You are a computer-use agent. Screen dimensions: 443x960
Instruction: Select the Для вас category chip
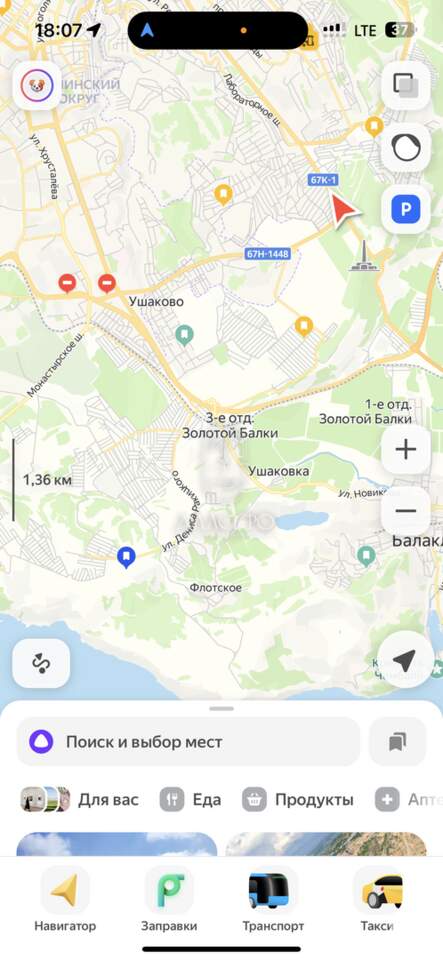[x=80, y=800]
